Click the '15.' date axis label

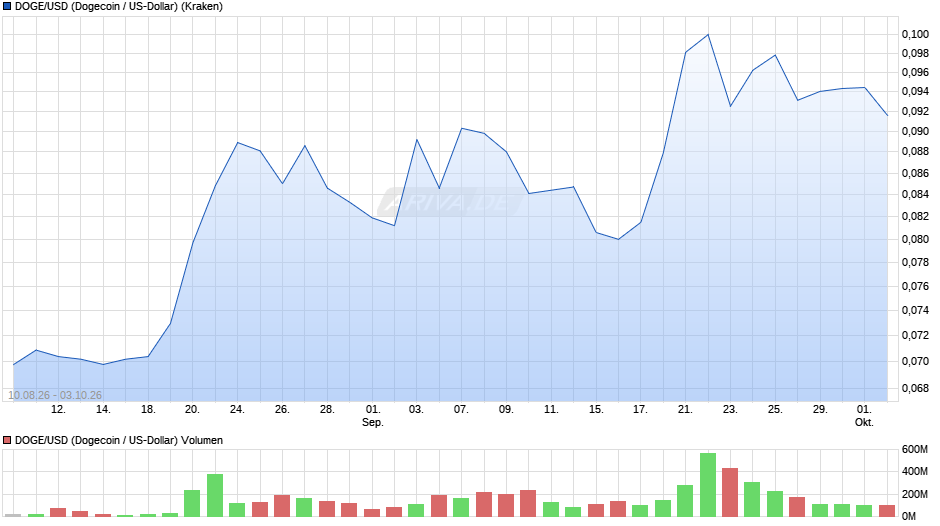[596, 409]
